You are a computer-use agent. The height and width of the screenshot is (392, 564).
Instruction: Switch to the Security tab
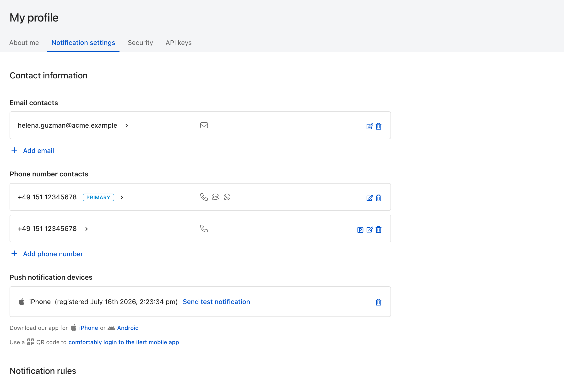[x=140, y=43]
